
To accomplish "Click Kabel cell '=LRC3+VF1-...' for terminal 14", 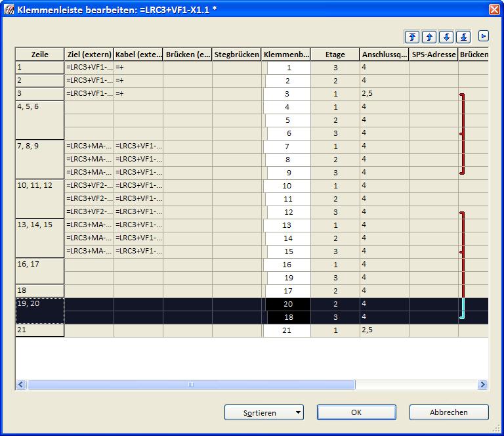I will [138, 238].
